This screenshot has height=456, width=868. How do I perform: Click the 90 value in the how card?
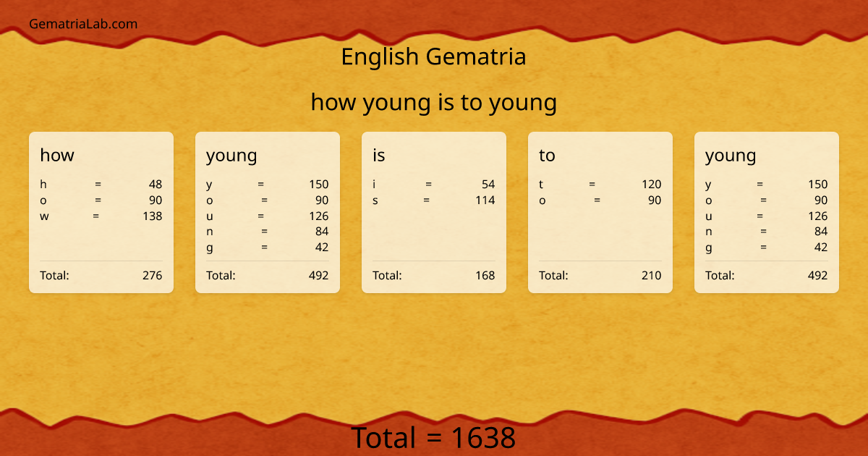156,200
